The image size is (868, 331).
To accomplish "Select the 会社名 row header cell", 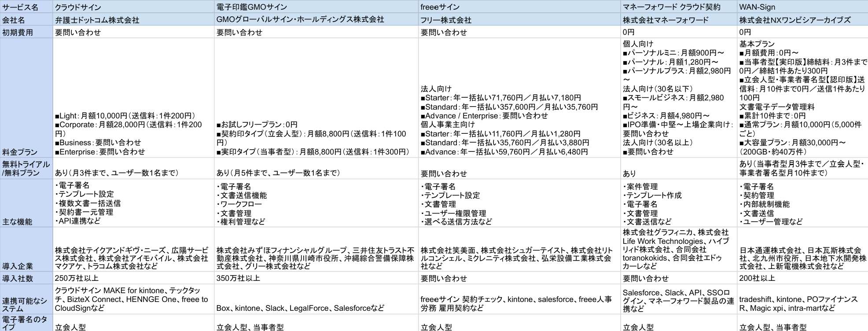I will coord(26,19).
